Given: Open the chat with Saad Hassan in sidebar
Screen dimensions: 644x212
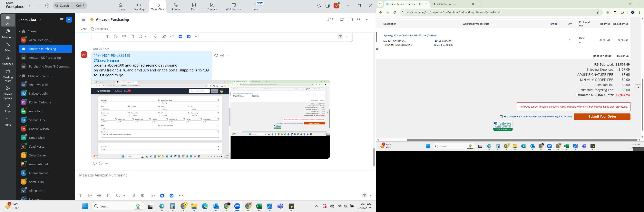Looking at the screenshot, I should click(45, 146).
